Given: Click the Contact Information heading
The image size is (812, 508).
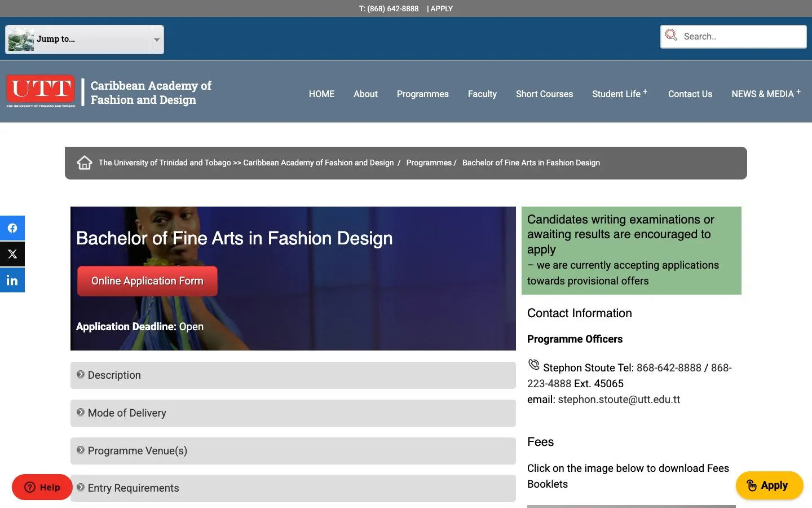Looking at the screenshot, I should coord(580,313).
